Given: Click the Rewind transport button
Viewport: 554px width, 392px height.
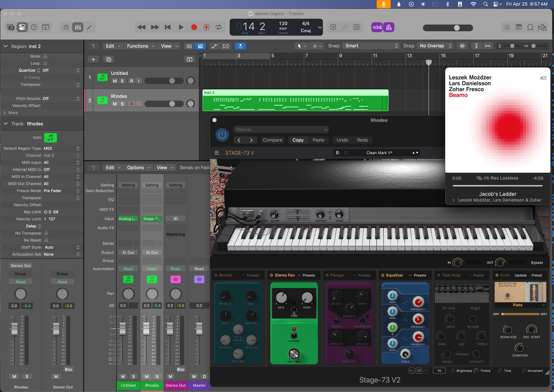Looking at the screenshot, I should [141, 27].
